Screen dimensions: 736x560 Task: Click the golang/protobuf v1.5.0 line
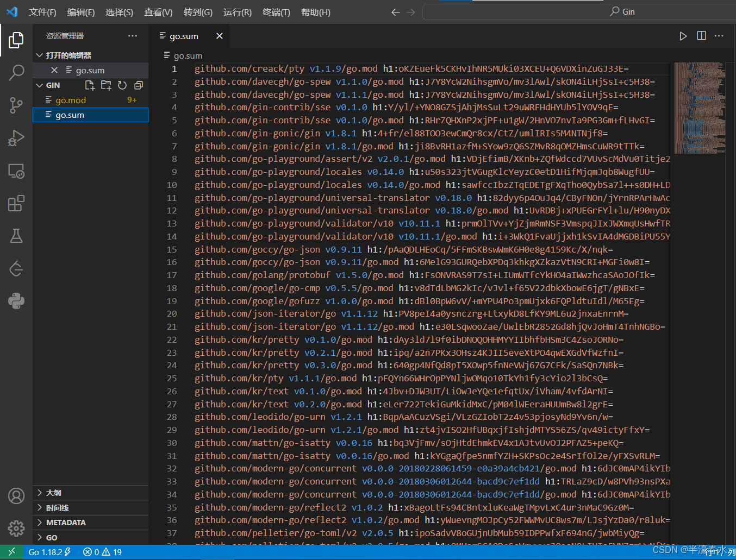[x=425, y=275]
